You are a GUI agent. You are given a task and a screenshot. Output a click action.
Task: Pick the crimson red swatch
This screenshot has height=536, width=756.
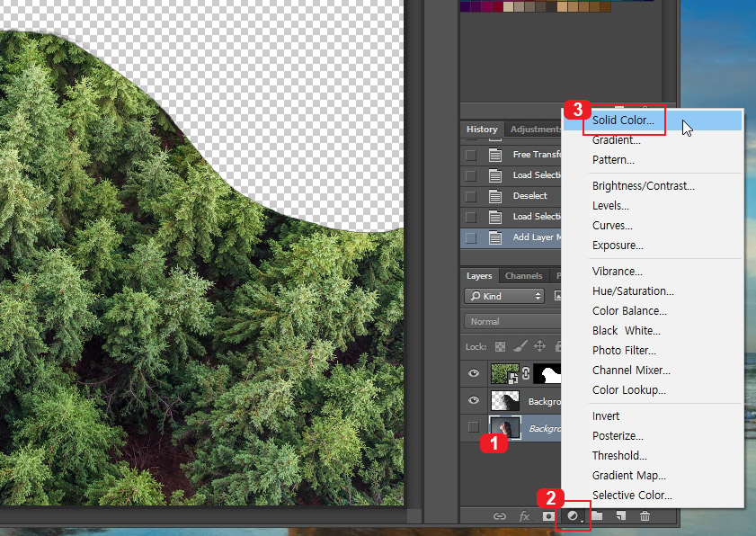pos(497,7)
